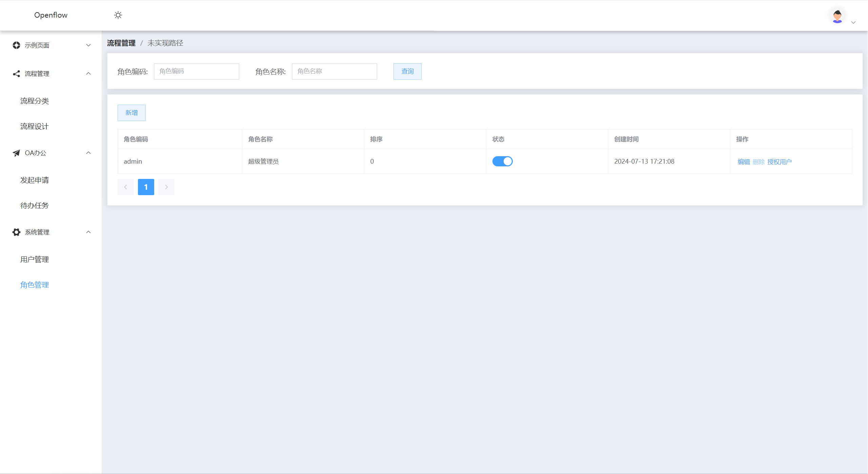This screenshot has width=868, height=474.
Task: Toggle the sun light/dark theme icon
Action: (118, 15)
